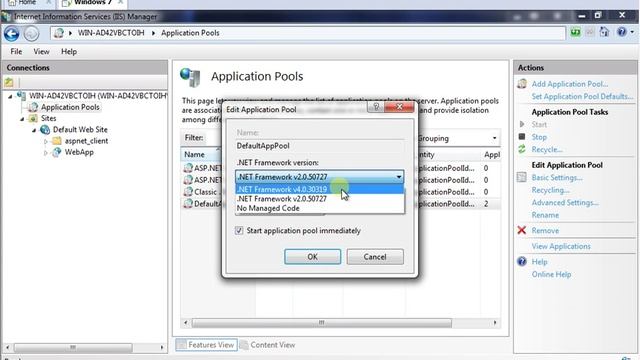
Task: Go back with the blue Back arrow
Action: (11, 33)
